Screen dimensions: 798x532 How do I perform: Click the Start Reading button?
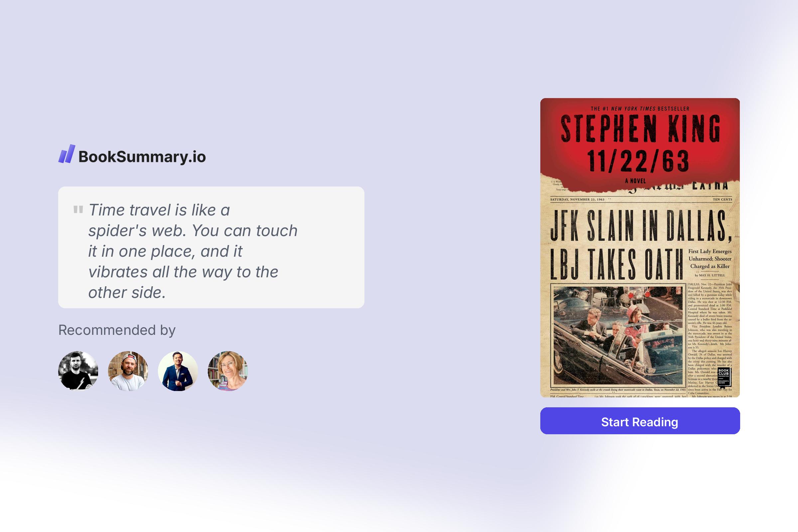point(640,422)
